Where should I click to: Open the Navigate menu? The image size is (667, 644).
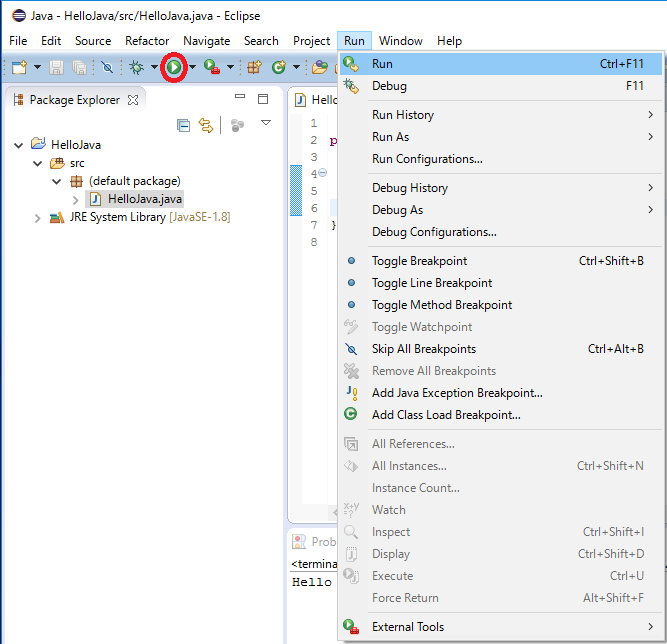206,41
